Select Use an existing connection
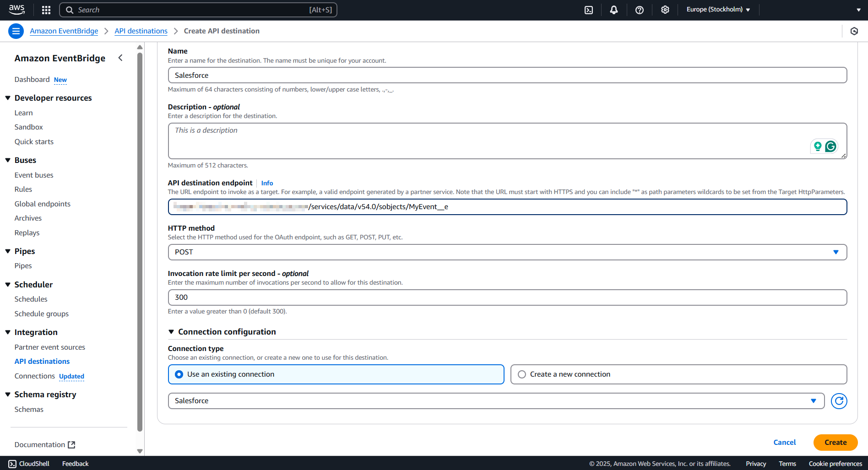This screenshot has height=470, width=868. 179,374
